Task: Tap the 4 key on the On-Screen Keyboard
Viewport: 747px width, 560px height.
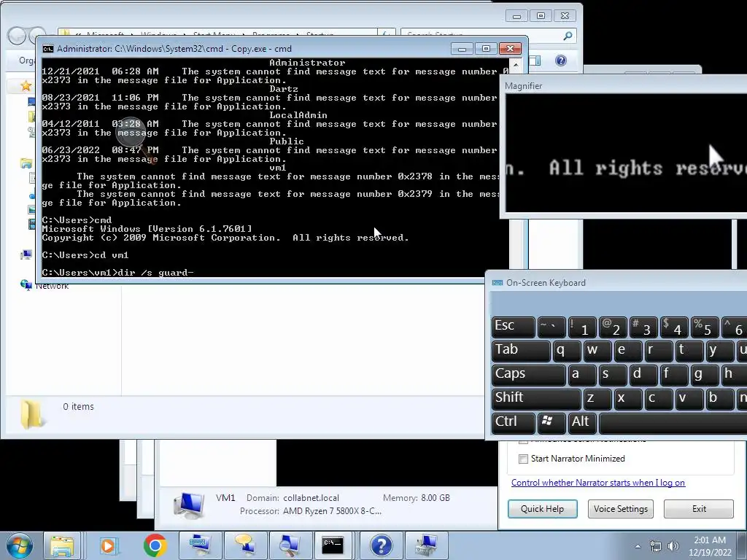Action: pos(673,327)
